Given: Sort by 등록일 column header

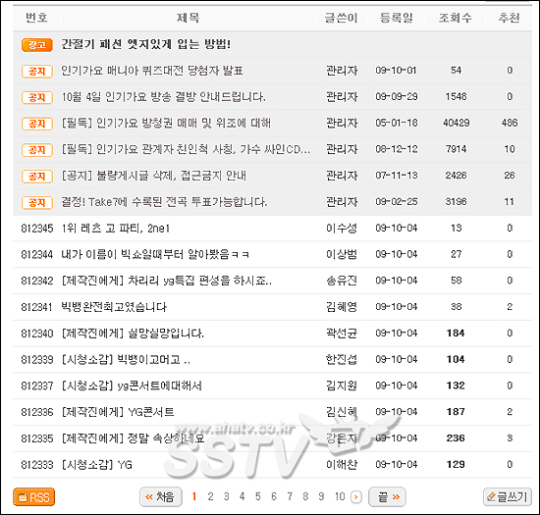Looking at the screenshot, I should pyautogui.click(x=396, y=17).
